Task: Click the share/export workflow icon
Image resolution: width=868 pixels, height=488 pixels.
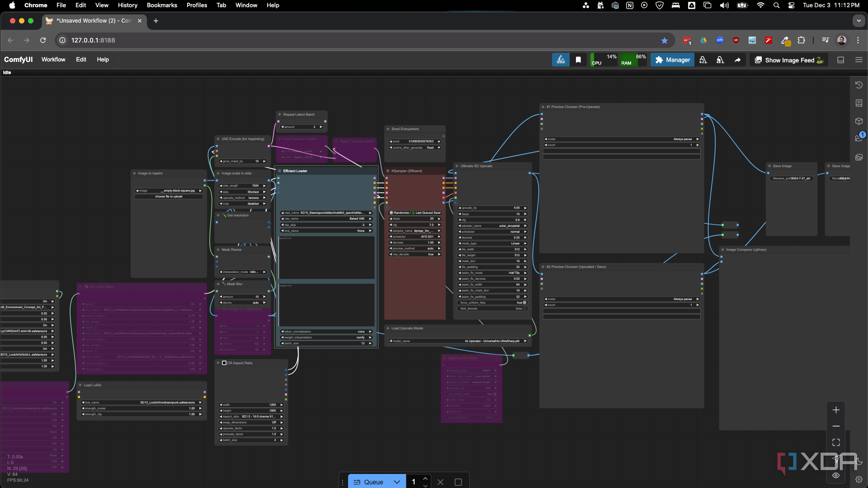Action: click(737, 60)
